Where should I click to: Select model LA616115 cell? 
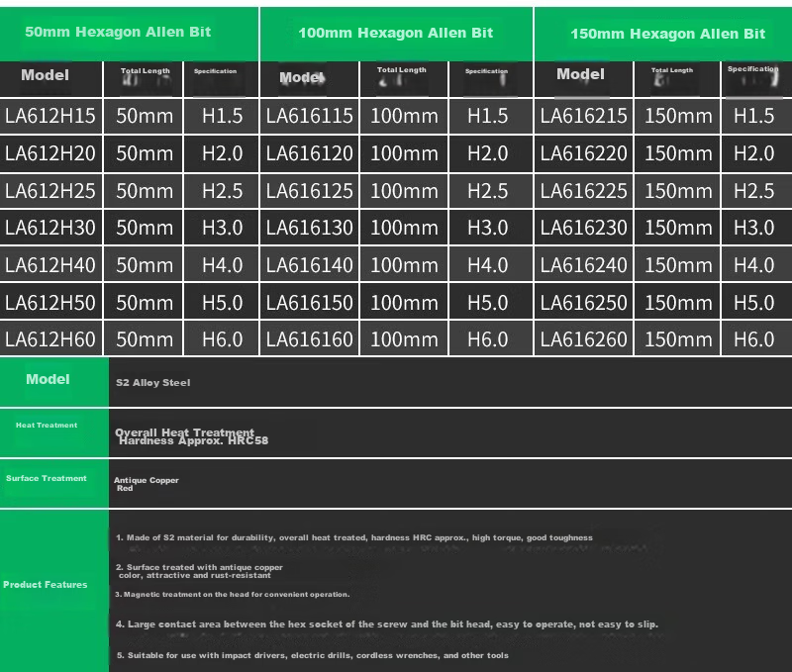tap(309, 116)
